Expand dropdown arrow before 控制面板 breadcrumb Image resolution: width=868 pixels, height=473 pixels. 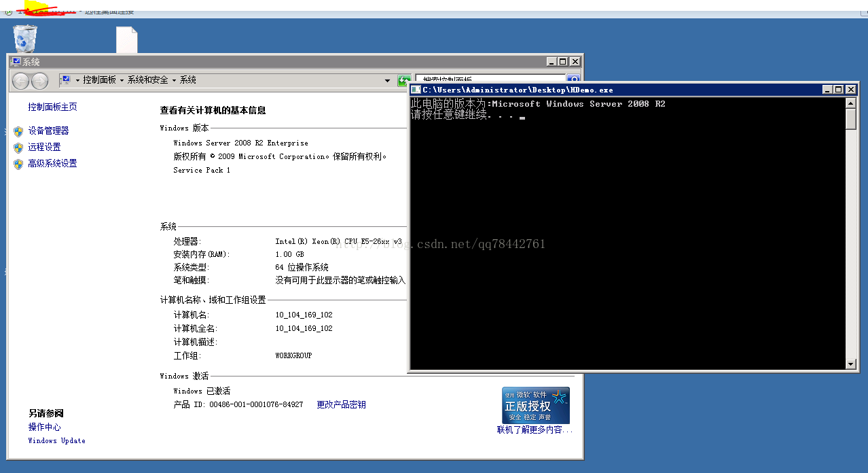pos(77,80)
